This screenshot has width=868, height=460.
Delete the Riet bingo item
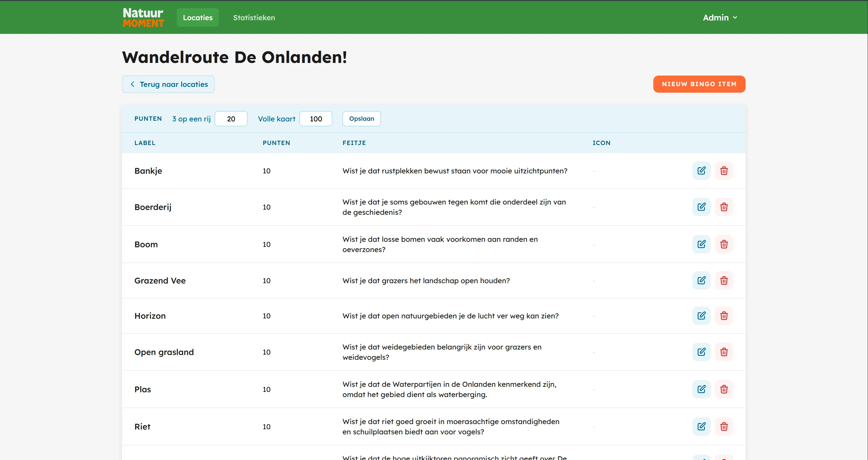724,426
